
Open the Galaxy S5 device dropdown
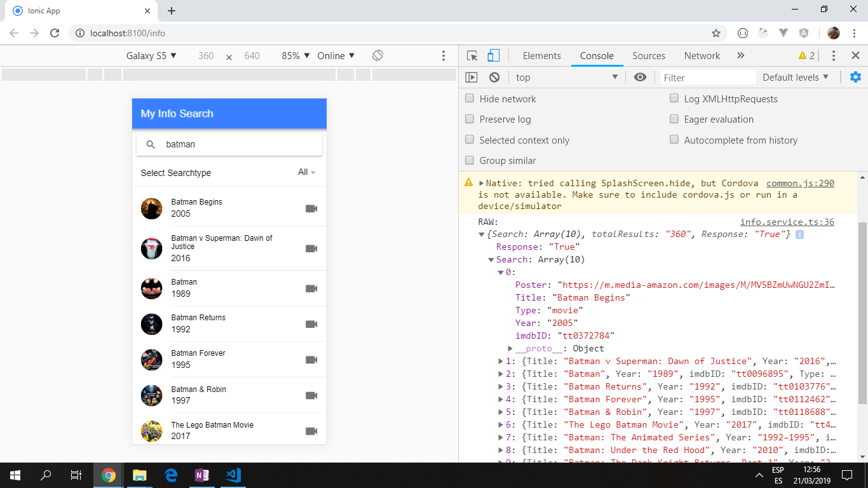click(151, 56)
